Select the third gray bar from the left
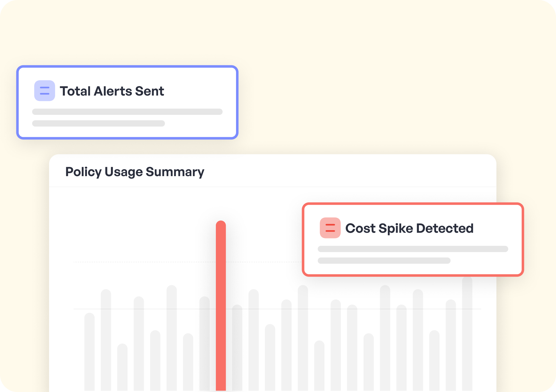556x392 pixels. (122, 367)
